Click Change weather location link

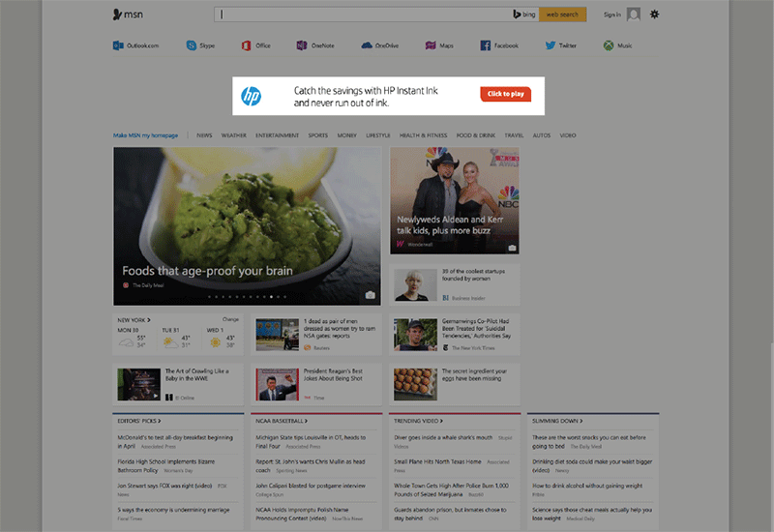(x=230, y=319)
